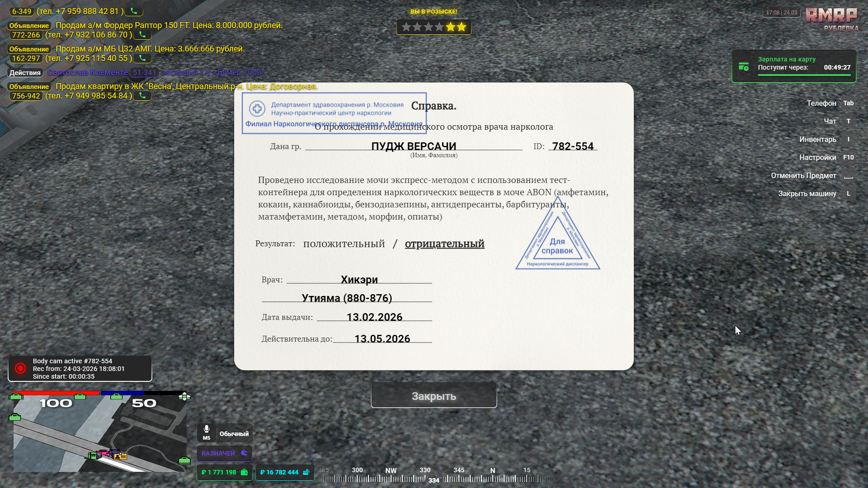This screenshot has width=868, height=488.
Task: Open the Инвентарь menu item
Action: 817,139
